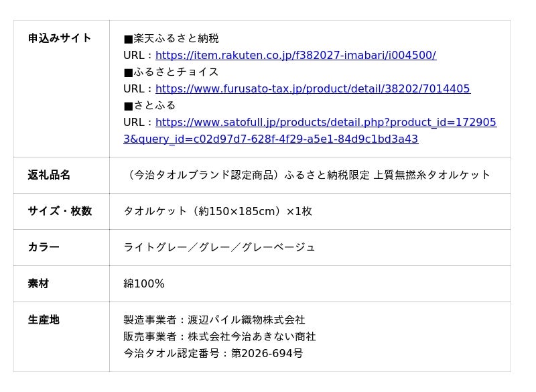Viewport: 536px width, 392px height.
Task: Click the 返礼品名 row header
Action: click(x=49, y=175)
